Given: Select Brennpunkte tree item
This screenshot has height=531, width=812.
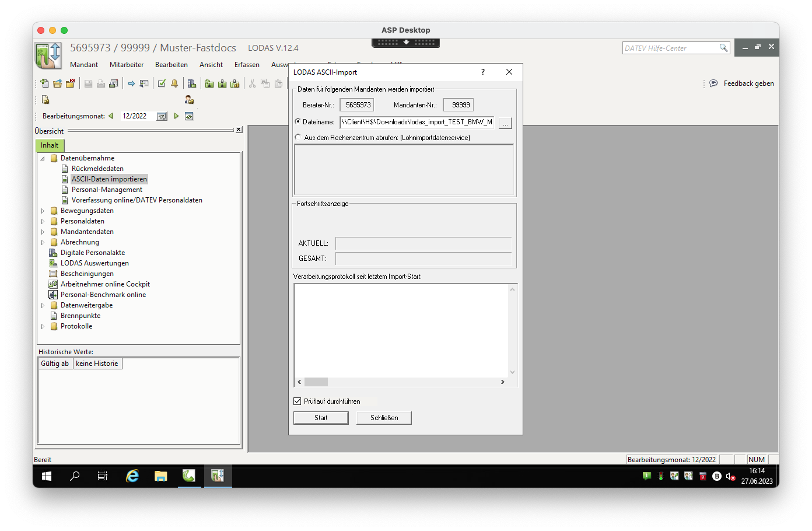Looking at the screenshot, I should [80, 316].
